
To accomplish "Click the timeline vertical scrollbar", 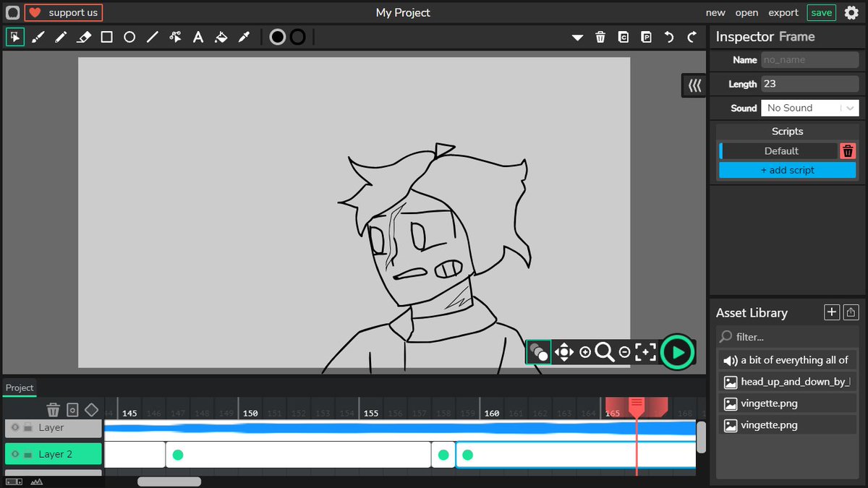I will tap(701, 437).
